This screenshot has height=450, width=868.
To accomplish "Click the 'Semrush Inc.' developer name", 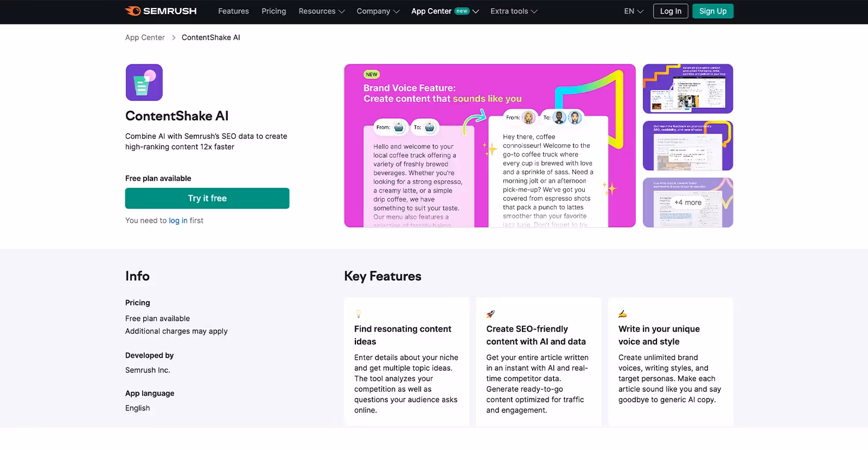I will point(148,370).
